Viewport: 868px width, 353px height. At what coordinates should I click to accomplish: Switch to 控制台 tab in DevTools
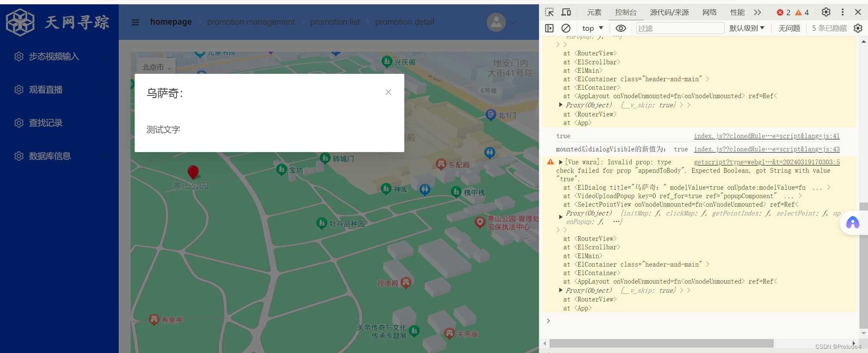[625, 13]
